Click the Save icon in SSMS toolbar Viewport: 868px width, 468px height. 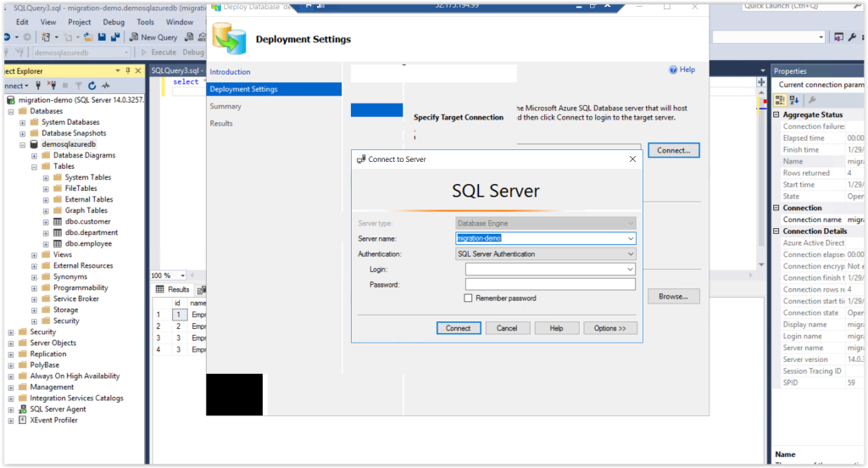tap(102, 37)
